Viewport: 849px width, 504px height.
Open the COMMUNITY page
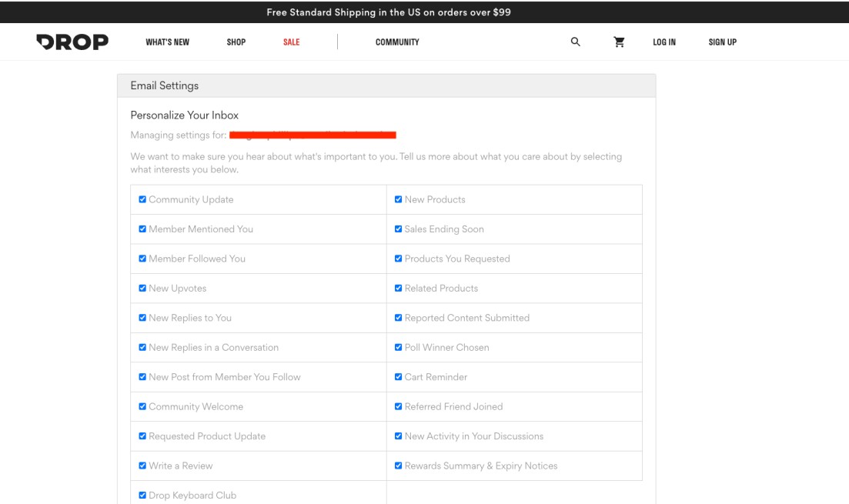click(x=396, y=42)
